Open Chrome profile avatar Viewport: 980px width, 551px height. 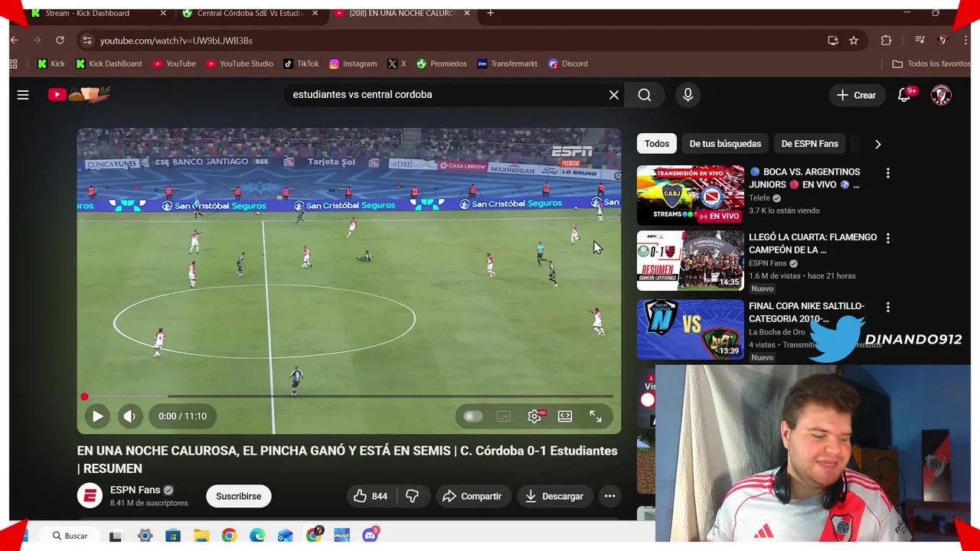[x=943, y=41]
